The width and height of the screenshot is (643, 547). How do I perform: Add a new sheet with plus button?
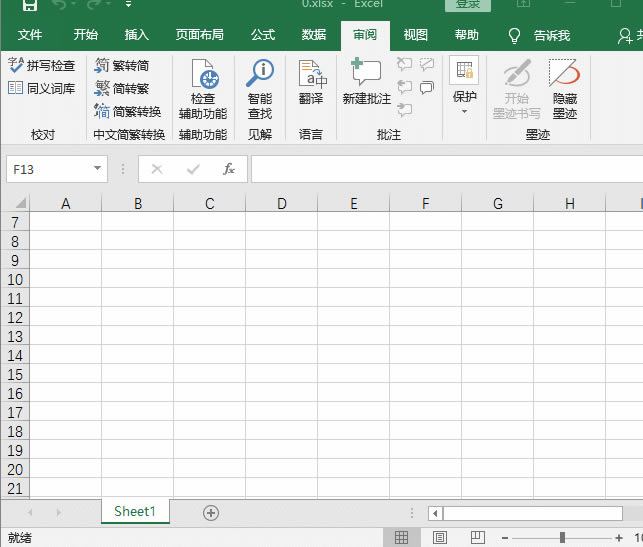[x=210, y=512]
